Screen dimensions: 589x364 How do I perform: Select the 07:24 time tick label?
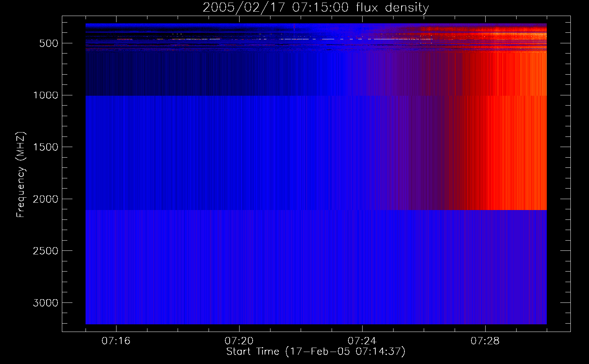click(362, 341)
